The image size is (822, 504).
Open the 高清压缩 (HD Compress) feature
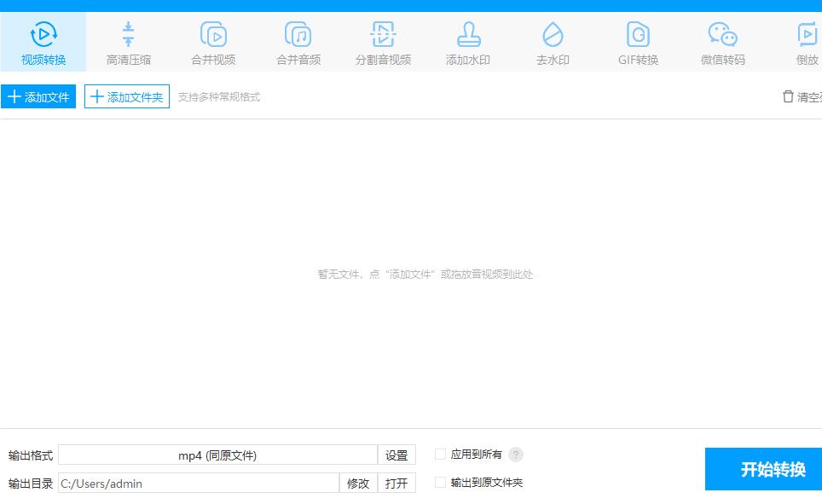(x=127, y=41)
